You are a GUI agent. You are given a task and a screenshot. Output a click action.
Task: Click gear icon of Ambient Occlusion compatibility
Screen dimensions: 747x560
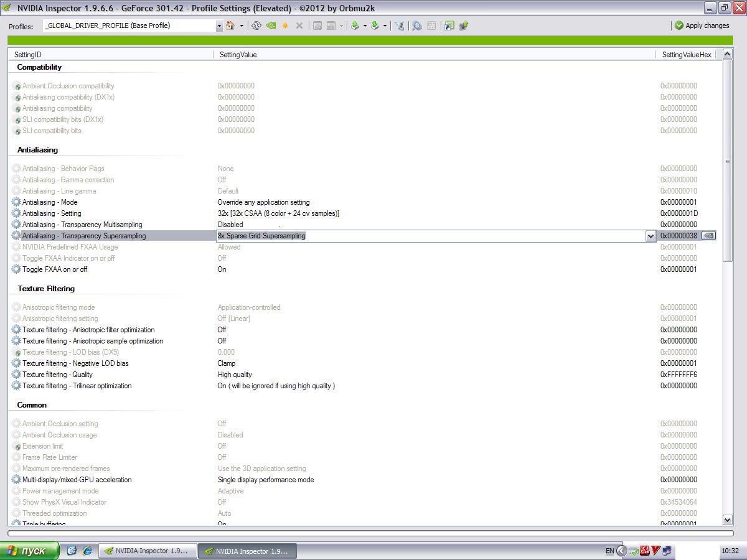pyautogui.click(x=16, y=86)
